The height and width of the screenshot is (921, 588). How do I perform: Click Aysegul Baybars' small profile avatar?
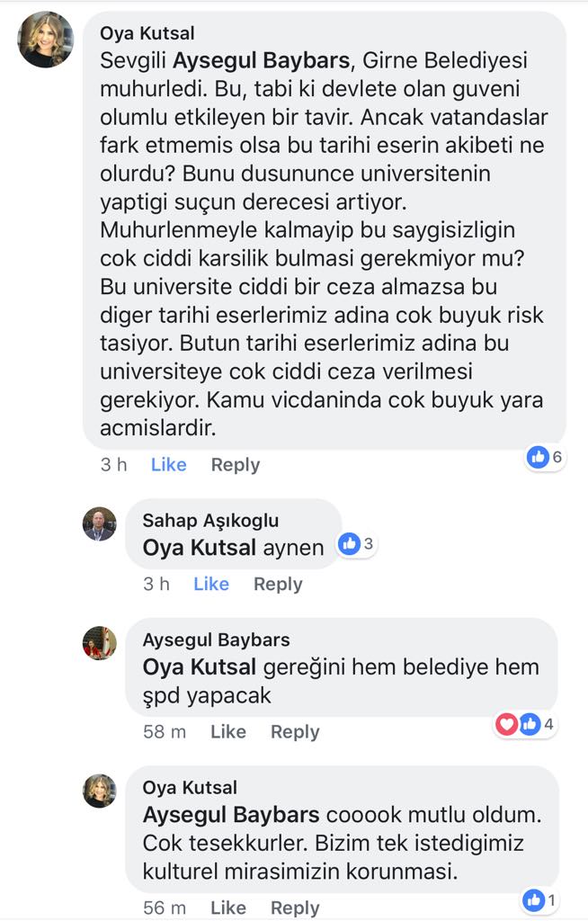click(100, 642)
